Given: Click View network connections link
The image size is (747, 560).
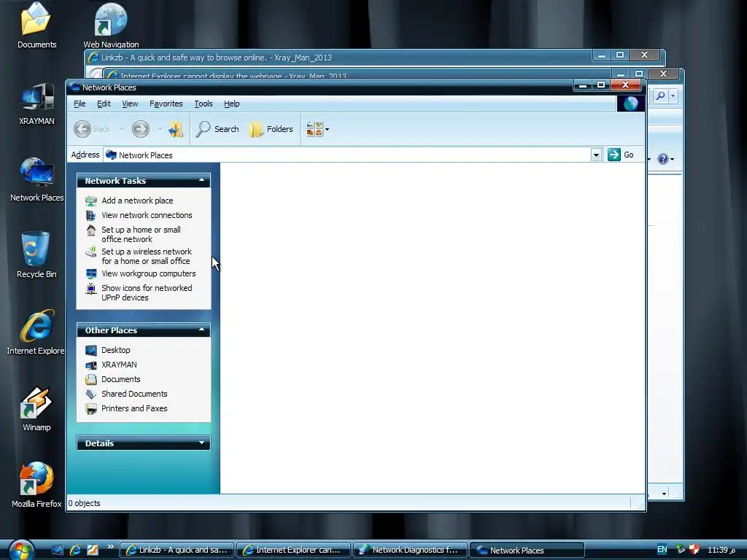Looking at the screenshot, I should [147, 215].
